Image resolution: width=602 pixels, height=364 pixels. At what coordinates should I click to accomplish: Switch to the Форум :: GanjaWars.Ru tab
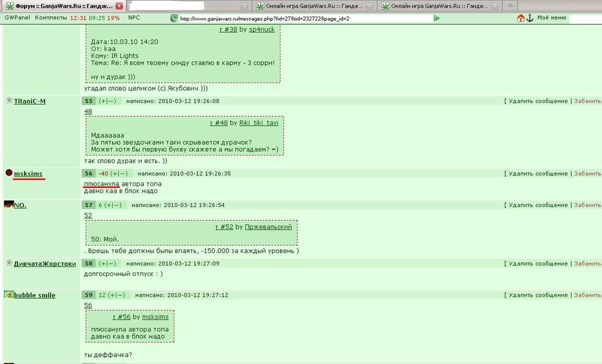60,6
